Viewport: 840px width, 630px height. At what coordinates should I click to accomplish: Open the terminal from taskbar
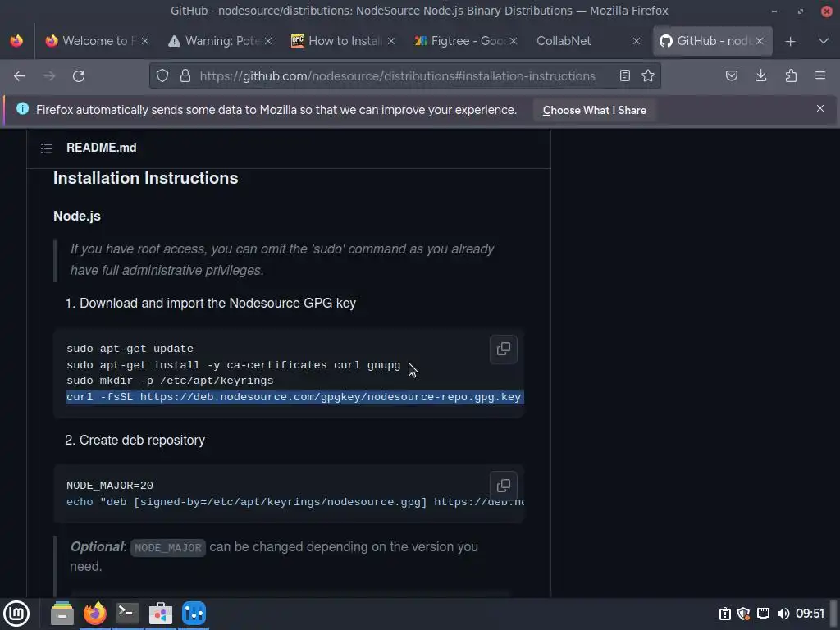127,614
